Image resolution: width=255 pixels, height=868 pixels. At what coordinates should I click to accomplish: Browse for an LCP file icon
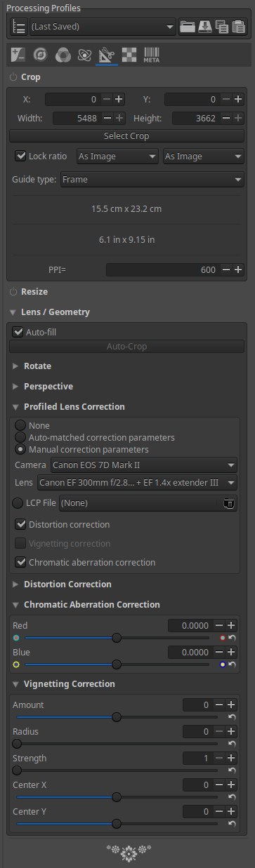point(228,503)
